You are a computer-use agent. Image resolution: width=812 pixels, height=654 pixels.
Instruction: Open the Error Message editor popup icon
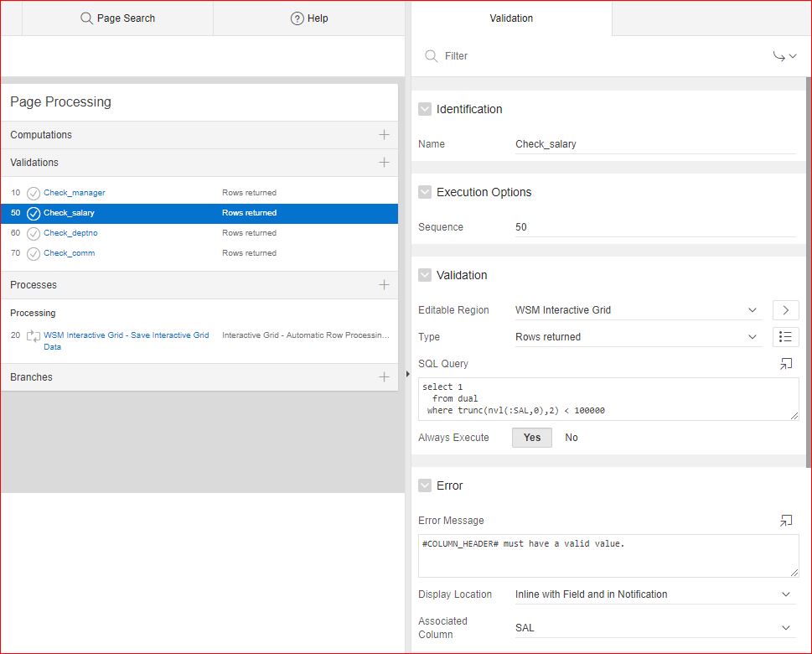[785, 521]
